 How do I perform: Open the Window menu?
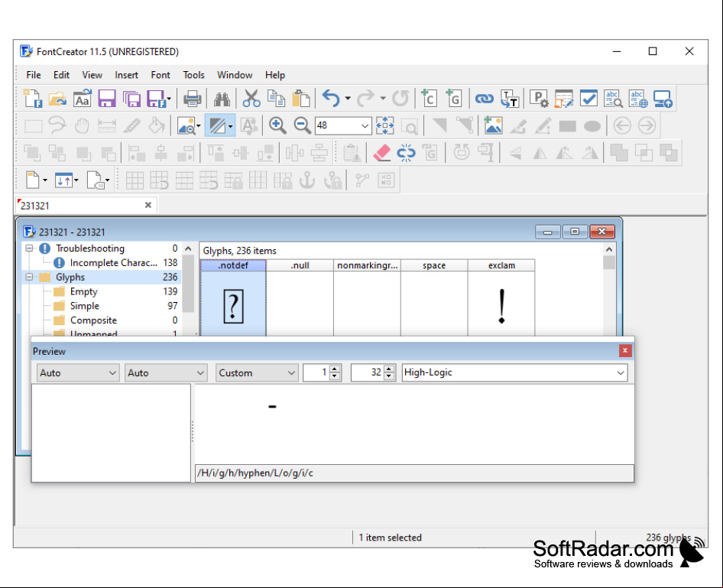pos(235,75)
